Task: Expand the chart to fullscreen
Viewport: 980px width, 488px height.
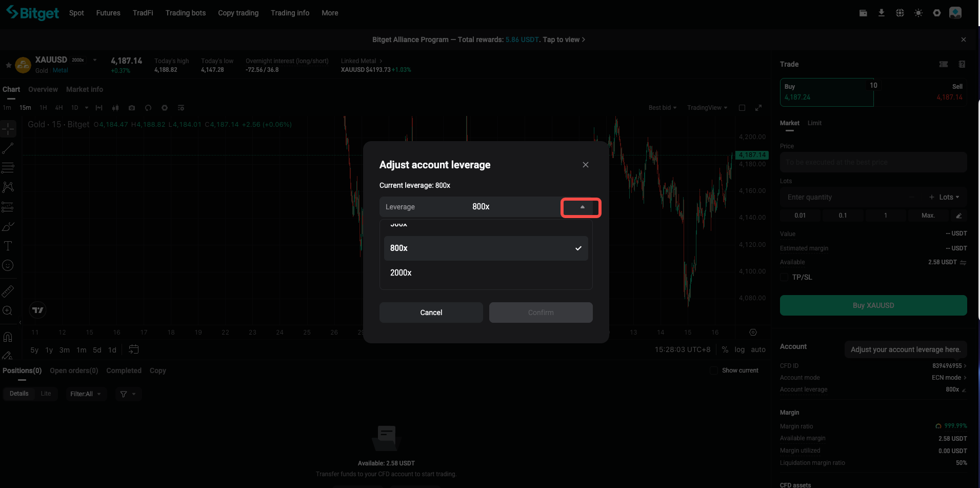Action: pyautogui.click(x=758, y=108)
